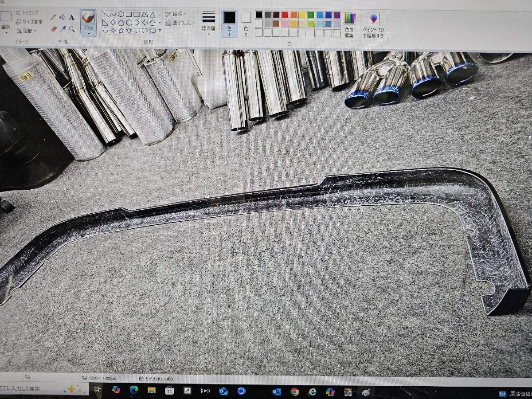Select the five-point star shape

121,30
